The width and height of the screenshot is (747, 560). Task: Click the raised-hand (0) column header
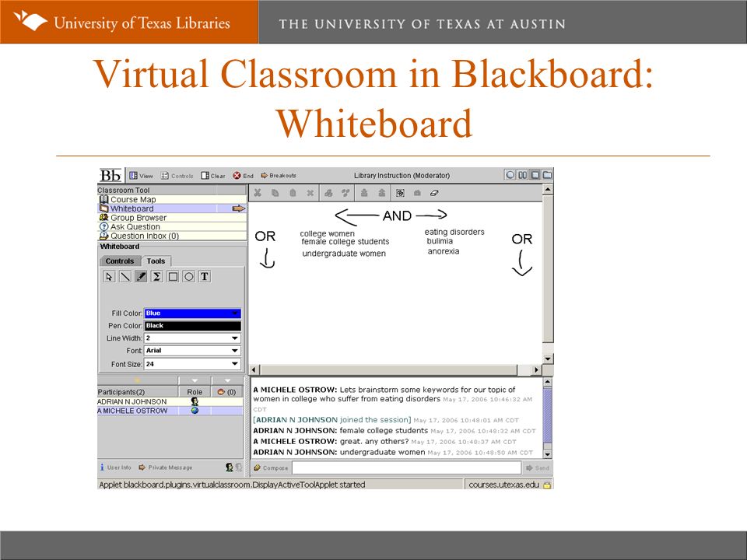tap(227, 392)
